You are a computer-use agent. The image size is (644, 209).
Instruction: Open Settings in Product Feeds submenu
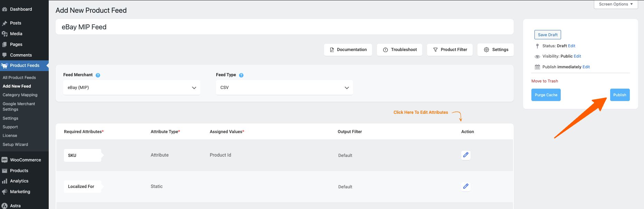[x=11, y=118]
